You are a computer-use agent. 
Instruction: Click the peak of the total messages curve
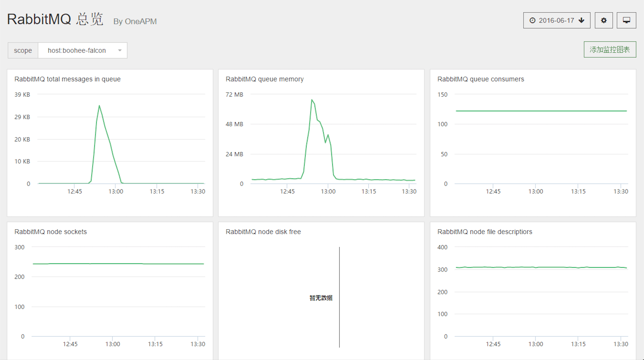click(99, 106)
